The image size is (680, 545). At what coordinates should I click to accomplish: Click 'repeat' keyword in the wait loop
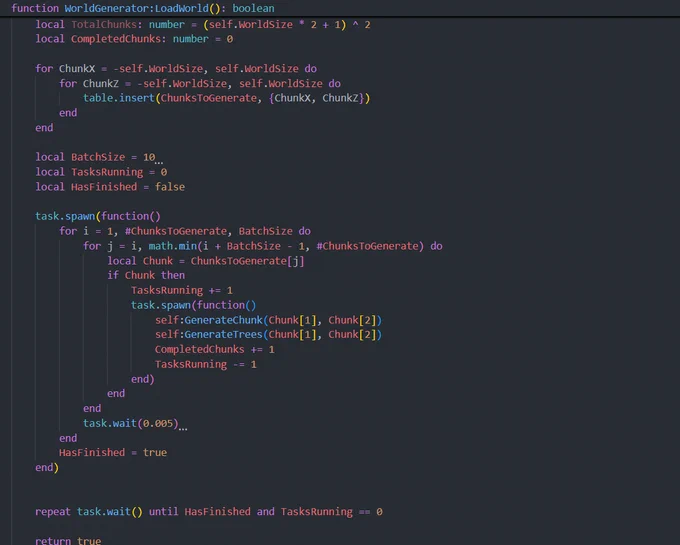(x=52, y=512)
